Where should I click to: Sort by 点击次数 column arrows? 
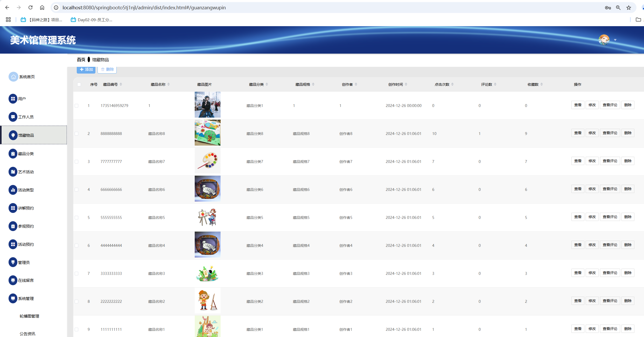[452, 84]
